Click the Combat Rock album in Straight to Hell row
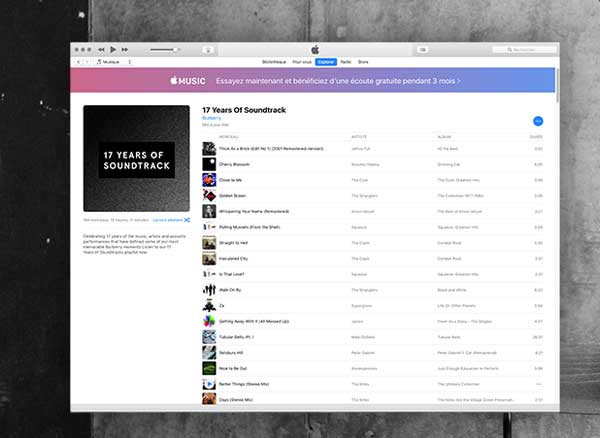 click(449, 243)
